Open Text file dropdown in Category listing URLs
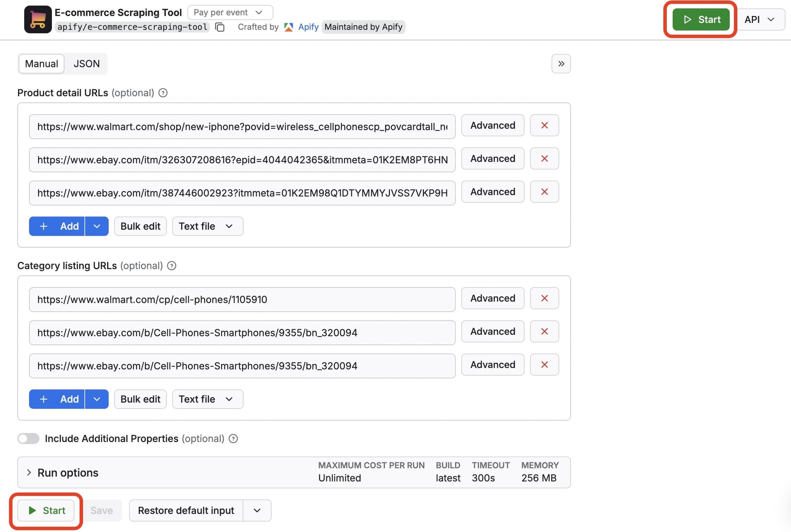 point(208,399)
